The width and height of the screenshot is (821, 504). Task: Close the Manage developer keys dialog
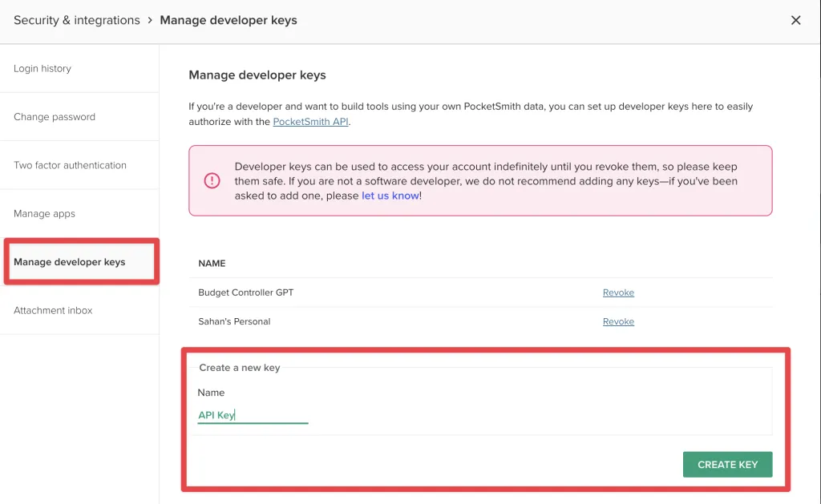(x=795, y=21)
